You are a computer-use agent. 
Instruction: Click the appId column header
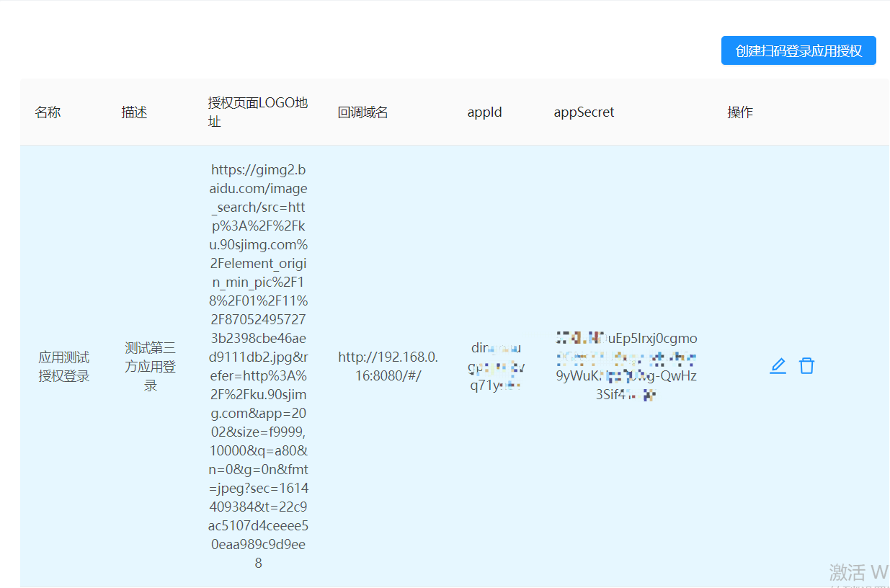[x=484, y=112]
